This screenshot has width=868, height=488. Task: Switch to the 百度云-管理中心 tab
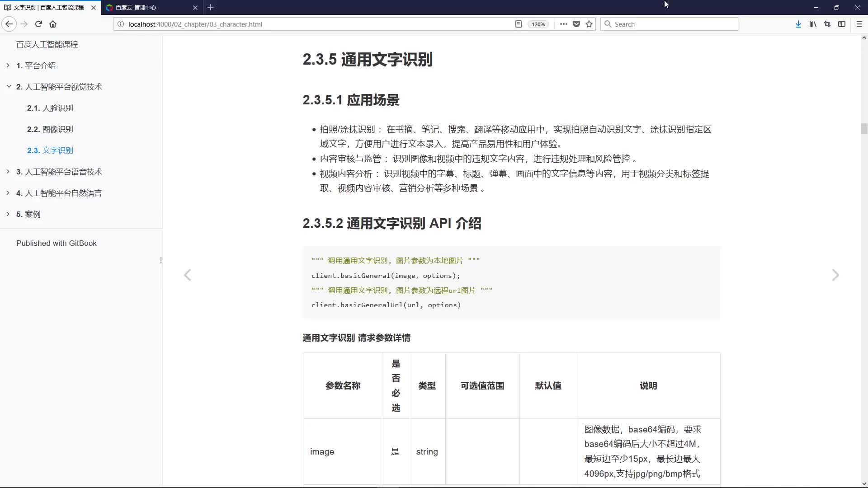tap(152, 8)
